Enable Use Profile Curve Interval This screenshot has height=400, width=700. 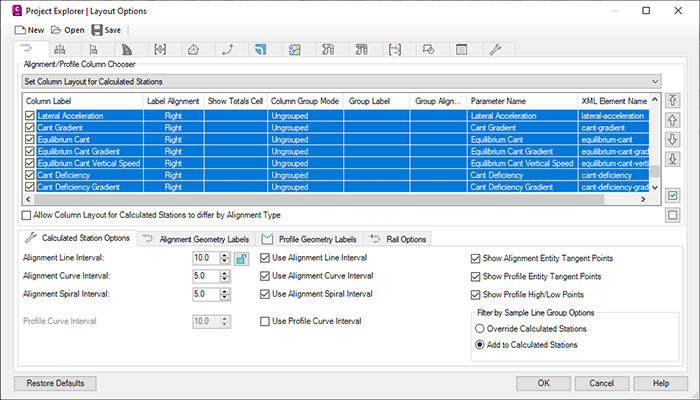(x=265, y=321)
